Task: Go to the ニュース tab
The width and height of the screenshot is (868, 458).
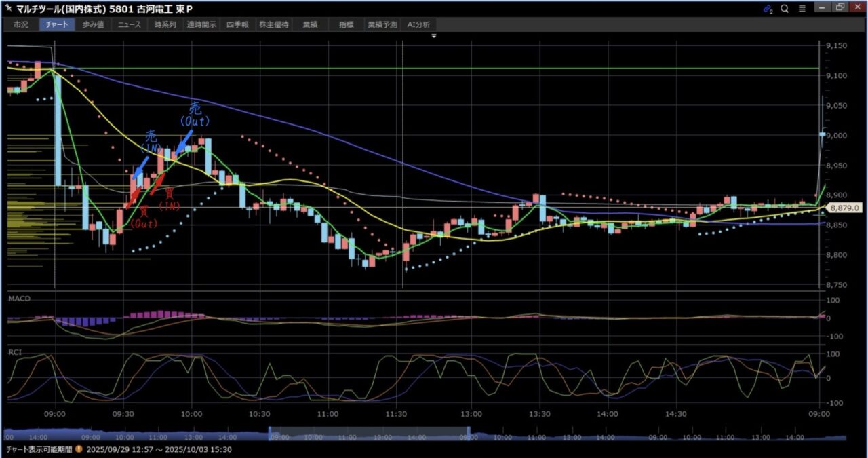Action: pos(129,24)
